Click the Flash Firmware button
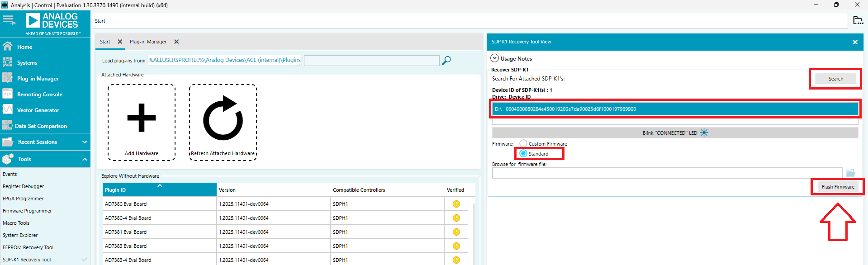The height and width of the screenshot is (265, 868). (838, 187)
